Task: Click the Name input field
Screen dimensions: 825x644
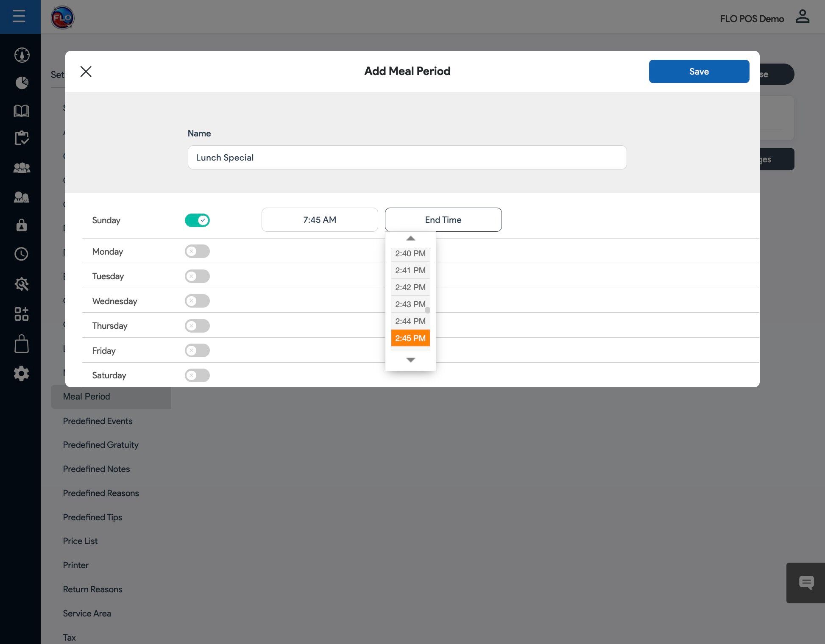Action: 407,158
